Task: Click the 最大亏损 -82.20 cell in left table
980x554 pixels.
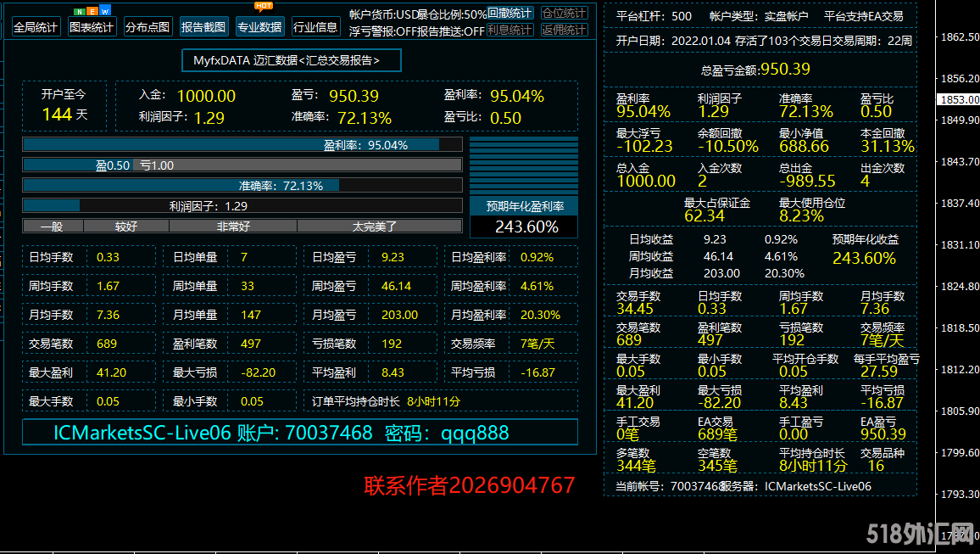Action: tap(230, 372)
